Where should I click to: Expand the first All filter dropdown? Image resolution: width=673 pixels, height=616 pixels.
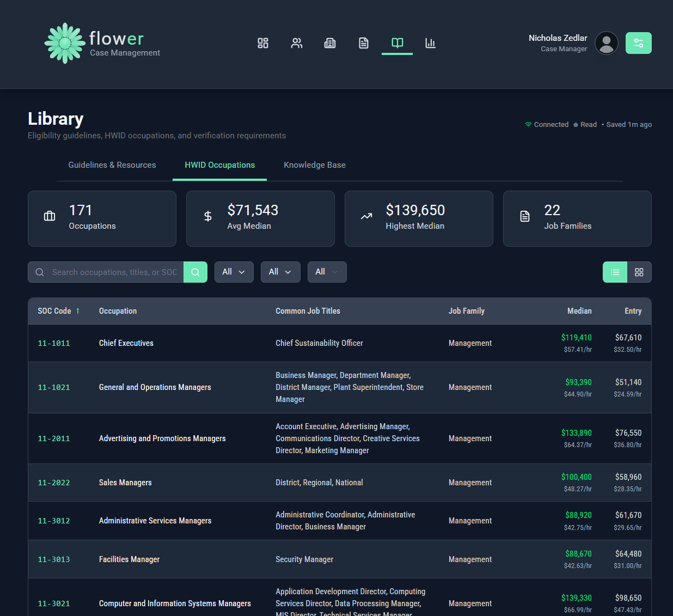(234, 272)
